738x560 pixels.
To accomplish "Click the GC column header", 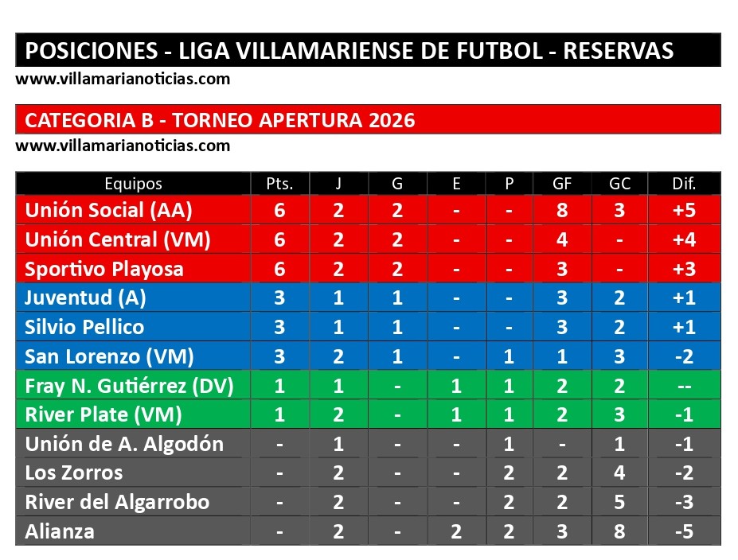I will (619, 184).
